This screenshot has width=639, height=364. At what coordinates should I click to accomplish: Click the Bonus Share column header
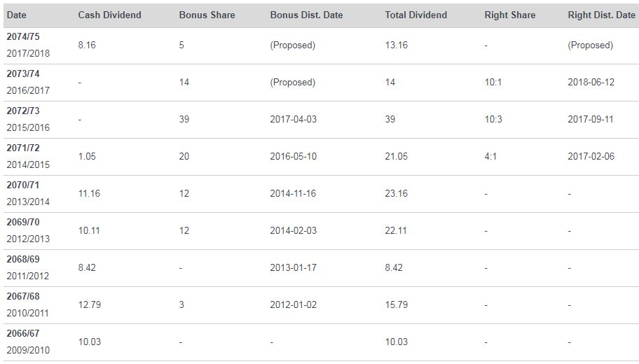(x=207, y=15)
